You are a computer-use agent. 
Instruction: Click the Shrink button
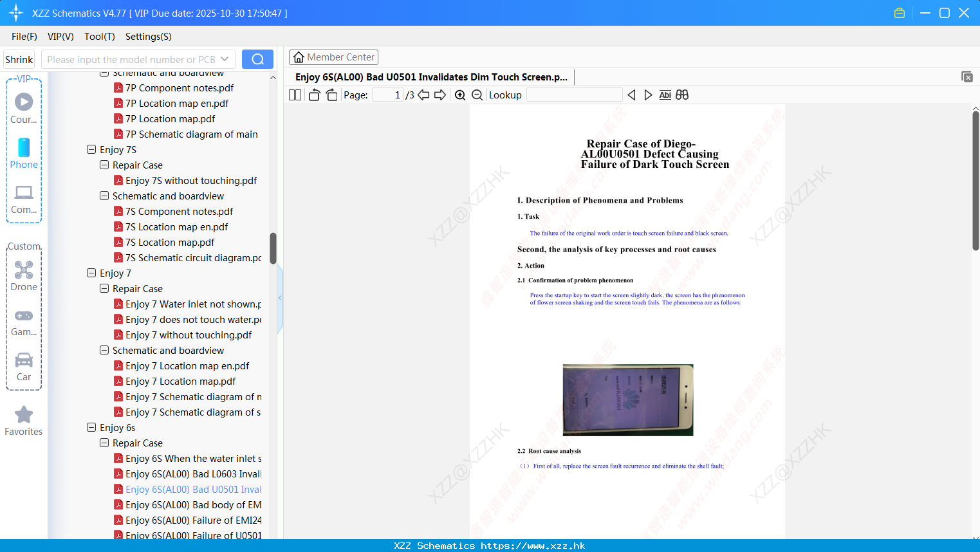point(19,59)
